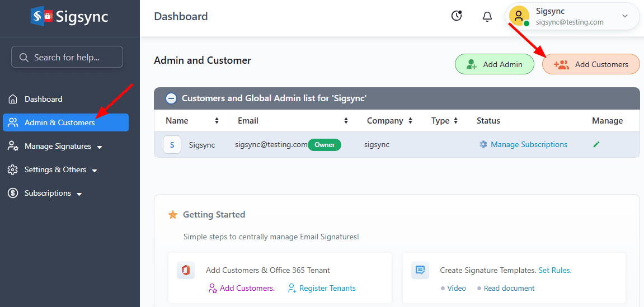The height and width of the screenshot is (307, 644).
Task: Click the Add Admin button
Action: tap(494, 64)
